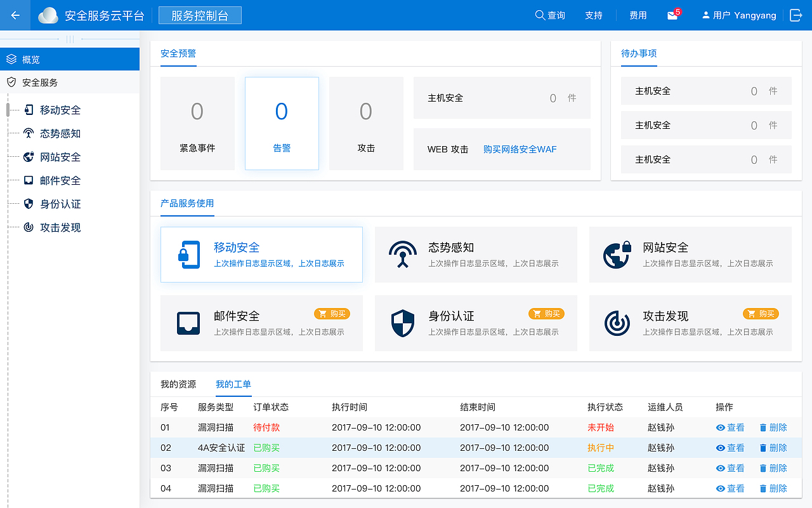Click the large 攻击发现 radar card icon

[617, 323]
